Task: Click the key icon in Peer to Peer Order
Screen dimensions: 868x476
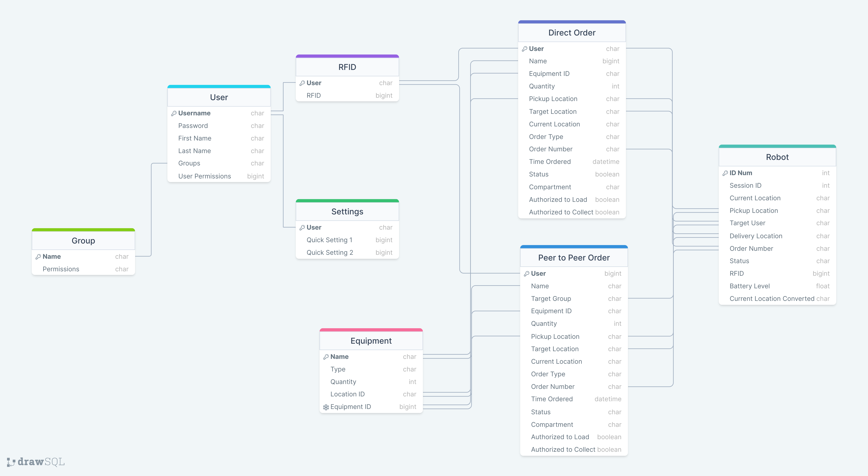Action: tap(526, 274)
